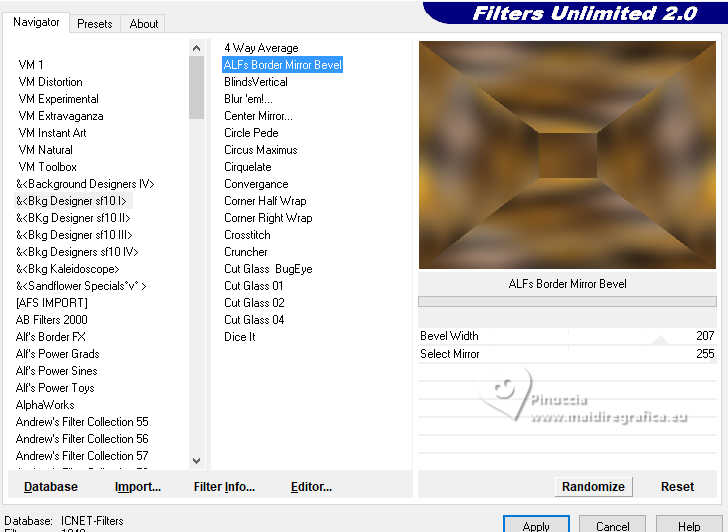Select &<Bkg Kaleidoscope> category
728x532 pixels.
tap(68, 269)
